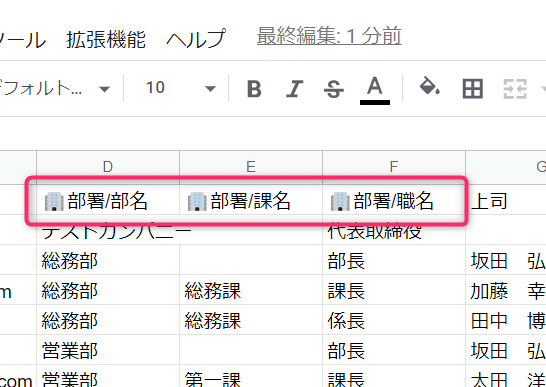Apply strikethrough formatting
The image size is (546, 387).
coord(334,88)
